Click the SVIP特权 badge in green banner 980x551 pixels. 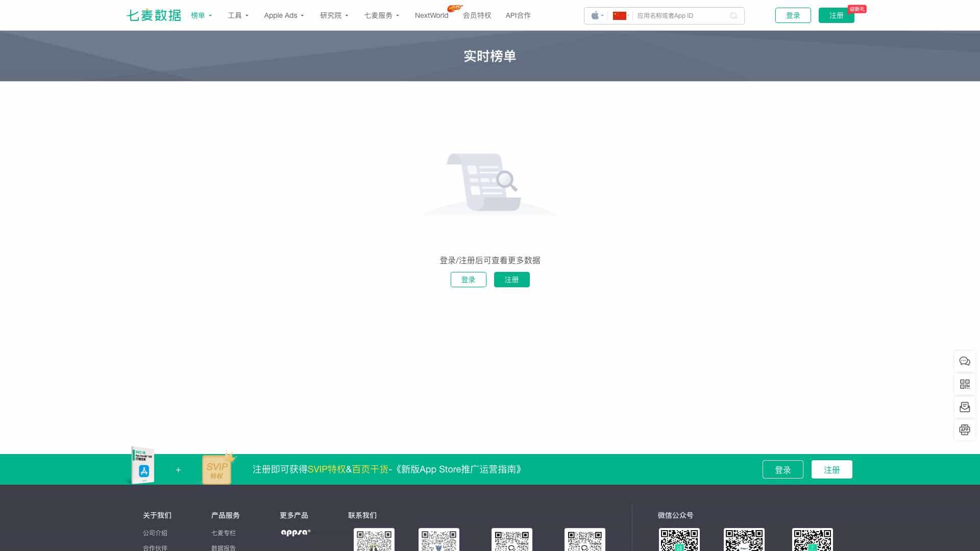coord(217,469)
